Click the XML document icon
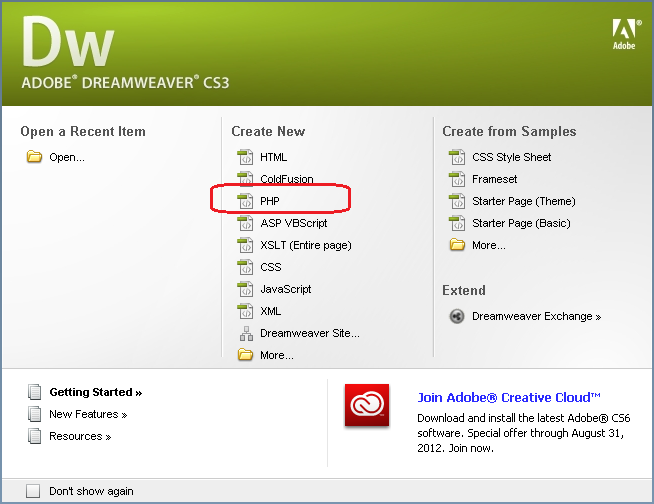Screen dimensions: 654x504 (x=245, y=311)
